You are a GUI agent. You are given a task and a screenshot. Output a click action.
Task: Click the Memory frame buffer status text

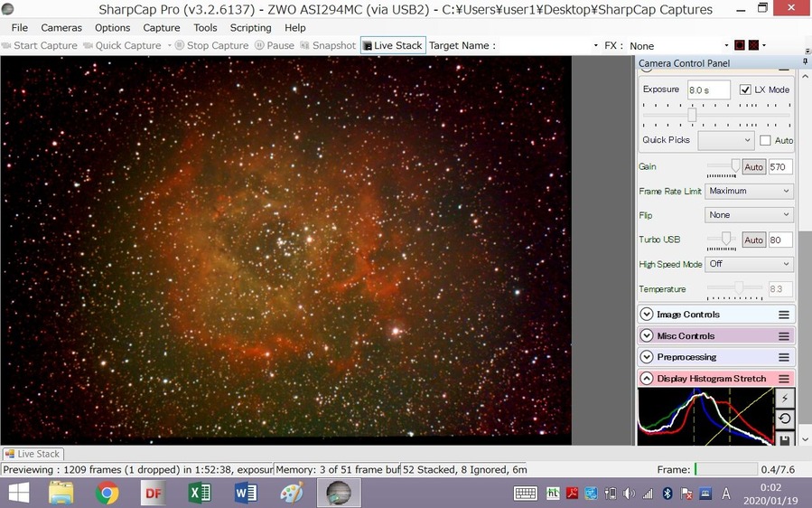[x=337, y=470]
